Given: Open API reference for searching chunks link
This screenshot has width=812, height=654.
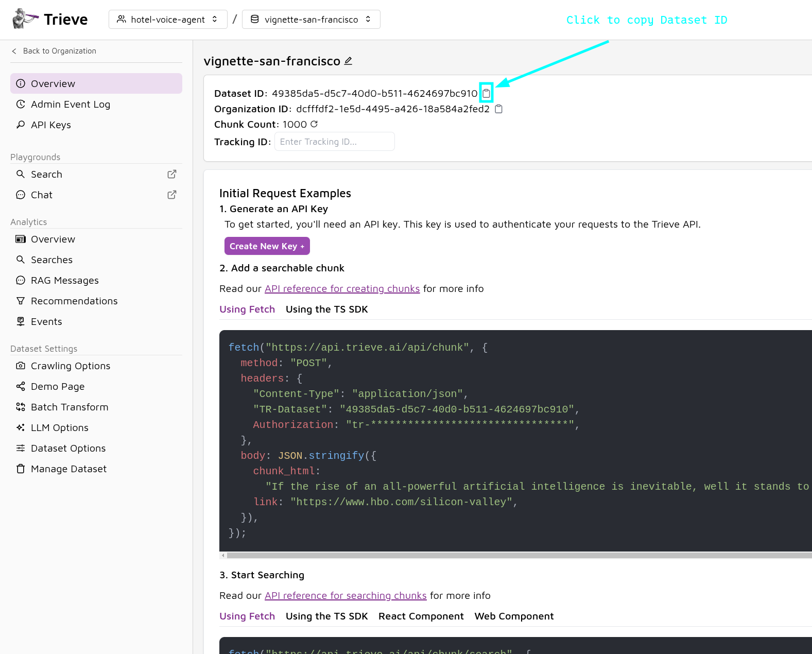Looking at the screenshot, I should pyautogui.click(x=345, y=595).
